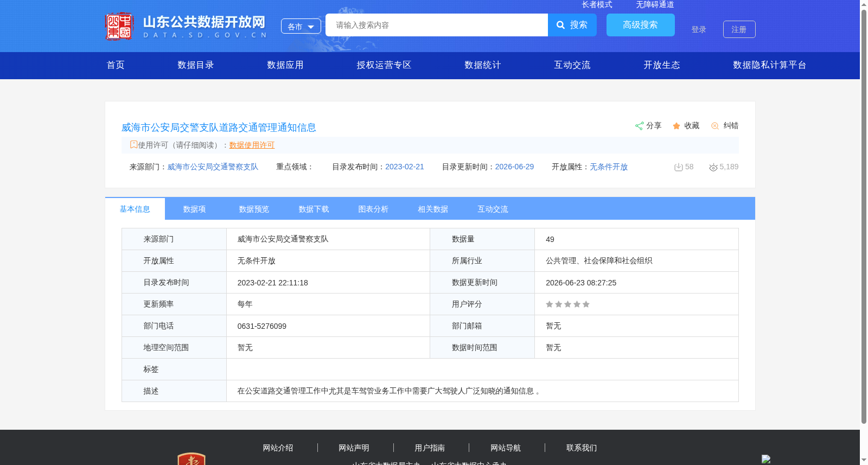Go to 首页 in the navigation bar
Screen dimensions: 868x465
coord(116,65)
